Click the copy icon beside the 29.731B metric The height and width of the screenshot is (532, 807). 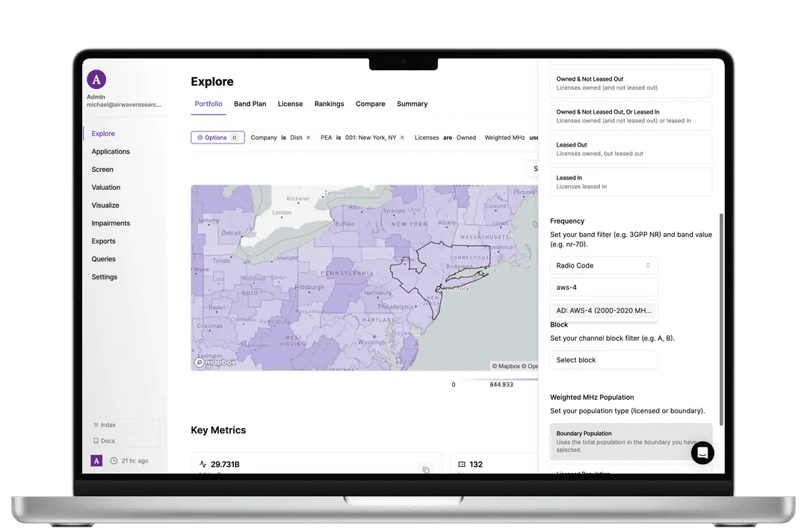point(426,469)
